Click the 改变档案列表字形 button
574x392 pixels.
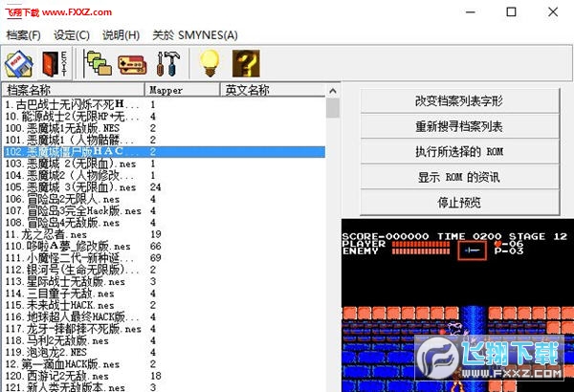click(x=460, y=100)
